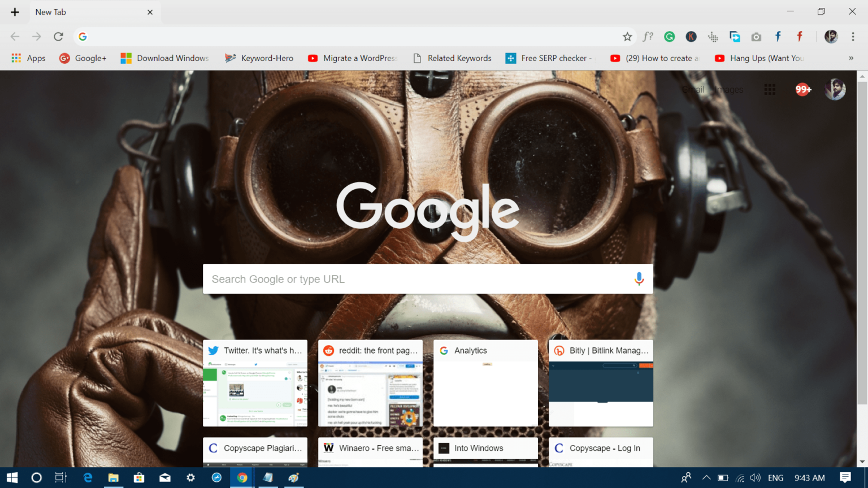
Task: Expand hidden bookmarks overflow chevron
Action: 851,58
